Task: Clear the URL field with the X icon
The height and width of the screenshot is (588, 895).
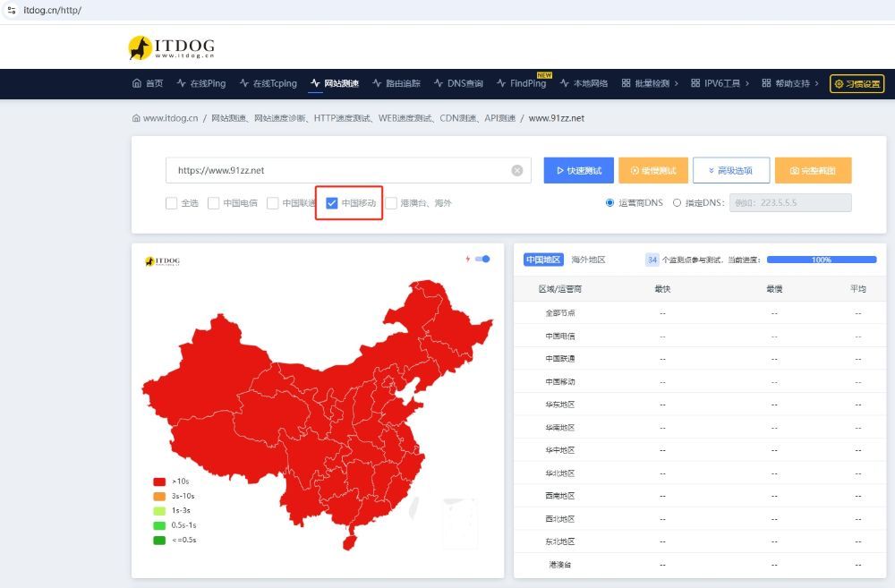Action: (x=517, y=170)
